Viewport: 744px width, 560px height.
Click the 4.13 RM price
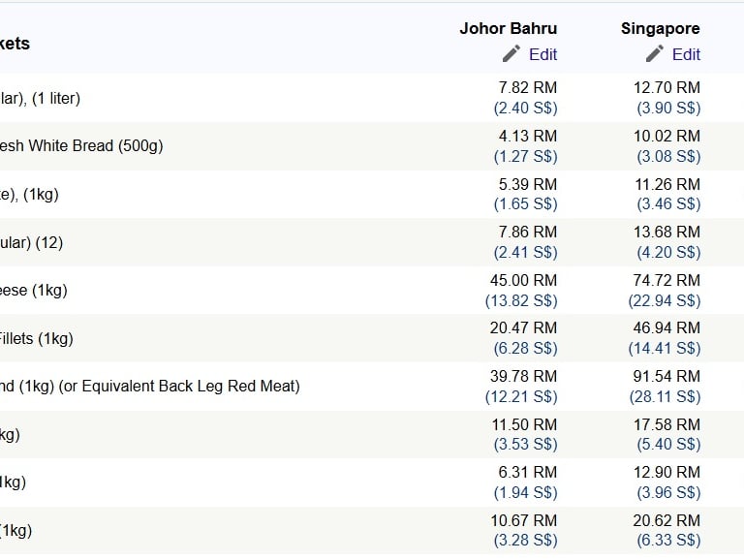(x=528, y=137)
